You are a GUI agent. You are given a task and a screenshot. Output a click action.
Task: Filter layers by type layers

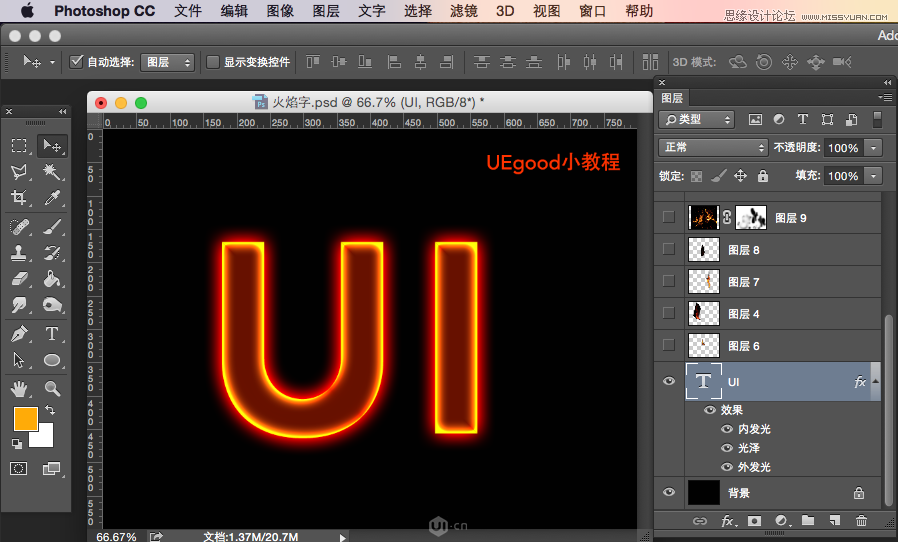click(803, 119)
